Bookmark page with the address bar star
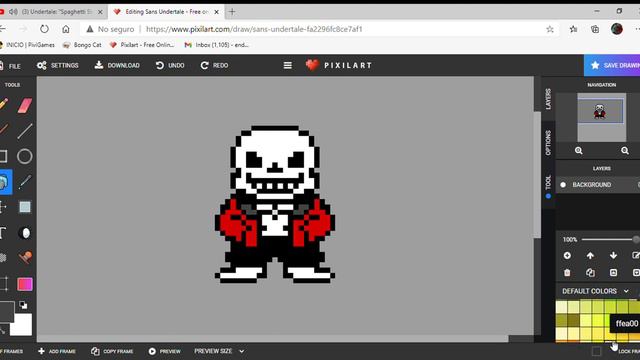 point(550,29)
